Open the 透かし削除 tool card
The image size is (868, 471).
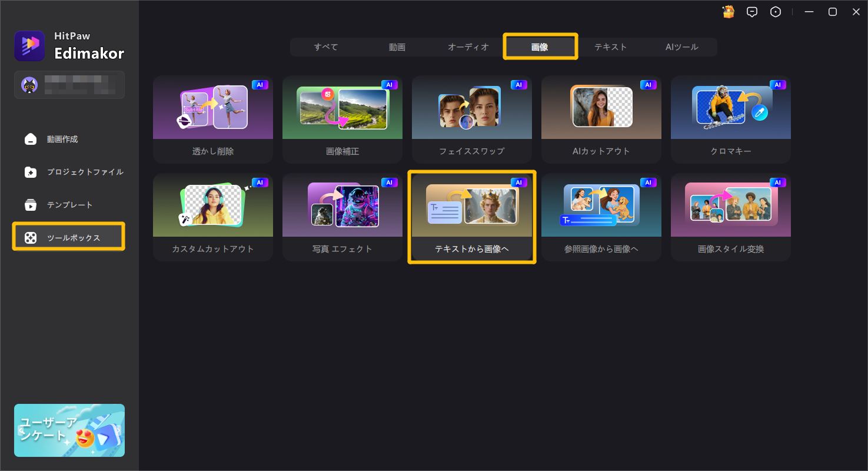[x=212, y=120]
